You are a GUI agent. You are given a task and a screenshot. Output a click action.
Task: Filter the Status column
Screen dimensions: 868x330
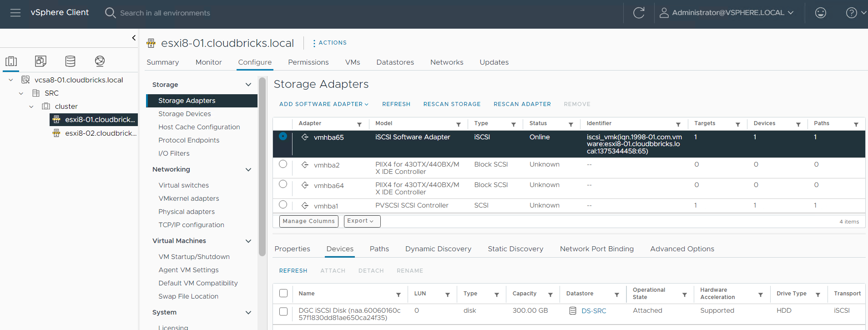pos(571,124)
